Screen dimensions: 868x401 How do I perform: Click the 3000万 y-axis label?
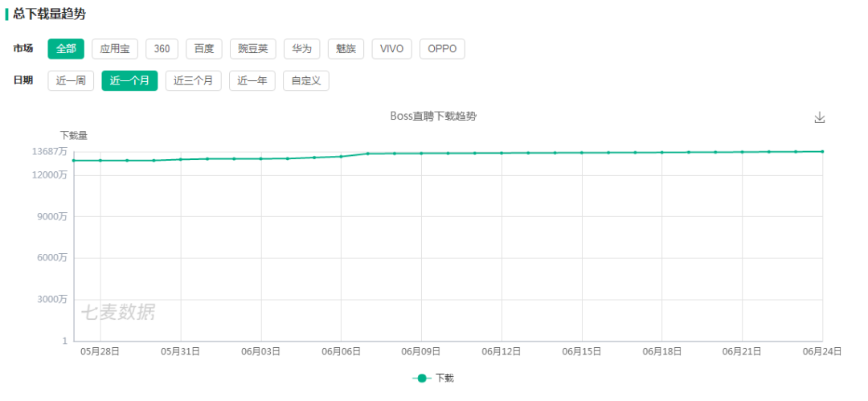tap(52, 300)
